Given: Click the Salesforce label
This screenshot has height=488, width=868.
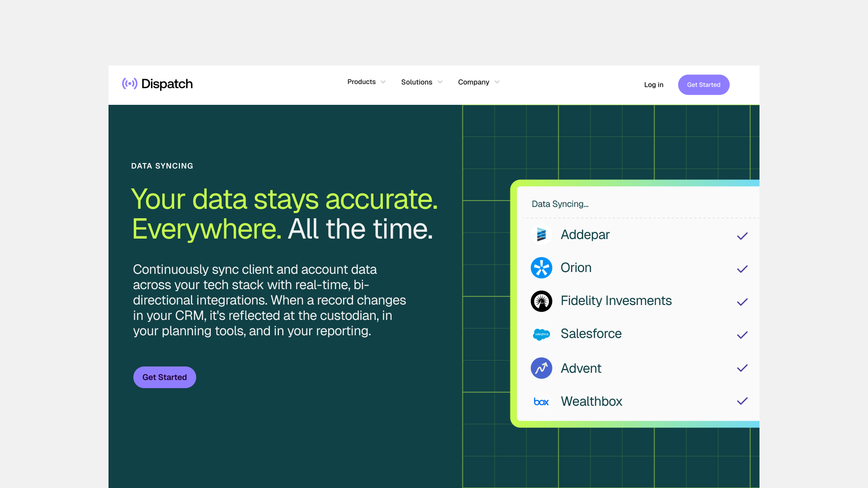Looking at the screenshot, I should (591, 333).
